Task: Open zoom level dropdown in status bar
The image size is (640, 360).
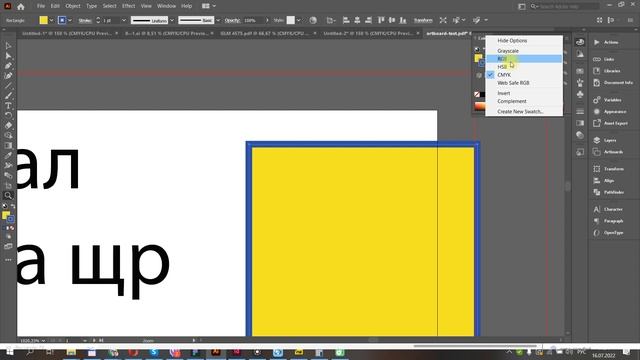Action: coord(43,340)
